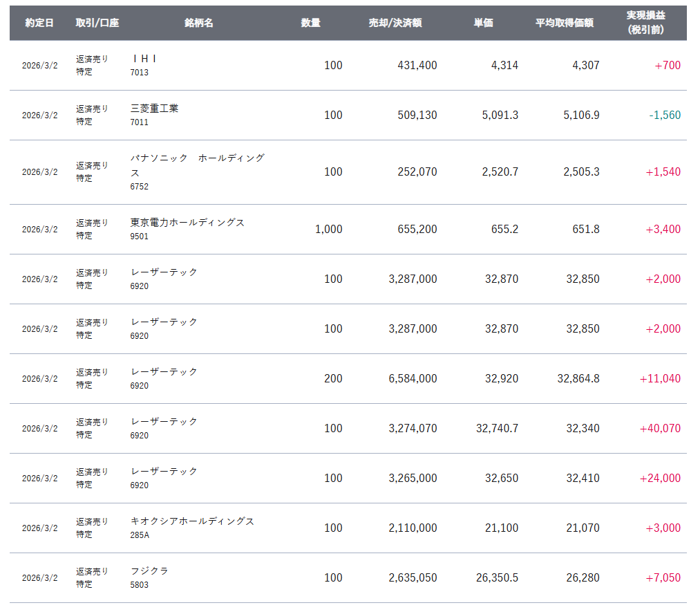Select the 平均取得価額 column header
700x612 pixels.
tap(565, 23)
